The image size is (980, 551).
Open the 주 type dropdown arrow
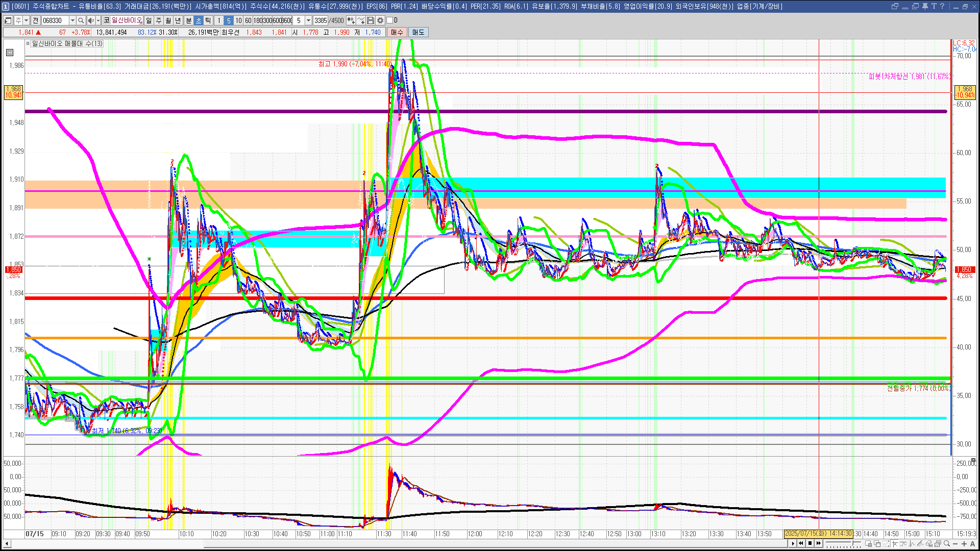26,20
